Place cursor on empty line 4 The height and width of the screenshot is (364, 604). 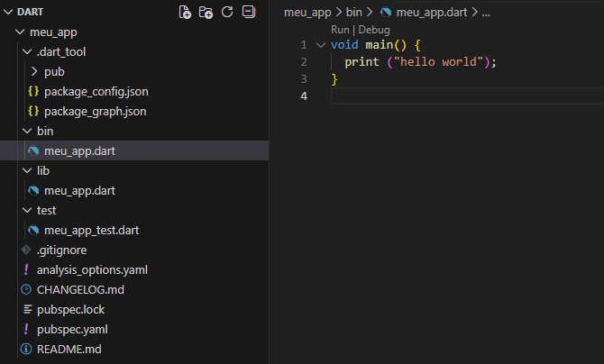point(467,96)
